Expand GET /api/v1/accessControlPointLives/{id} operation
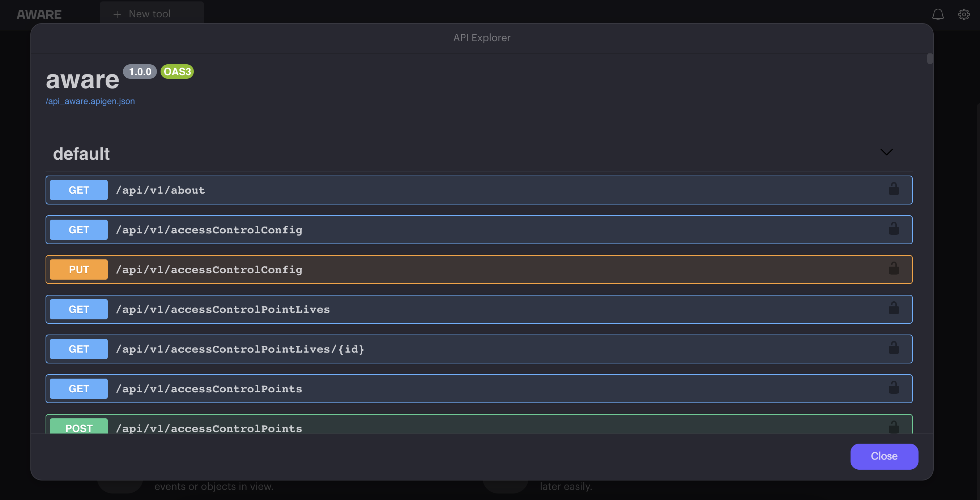Screen dimensions: 980x500 [479, 349]
